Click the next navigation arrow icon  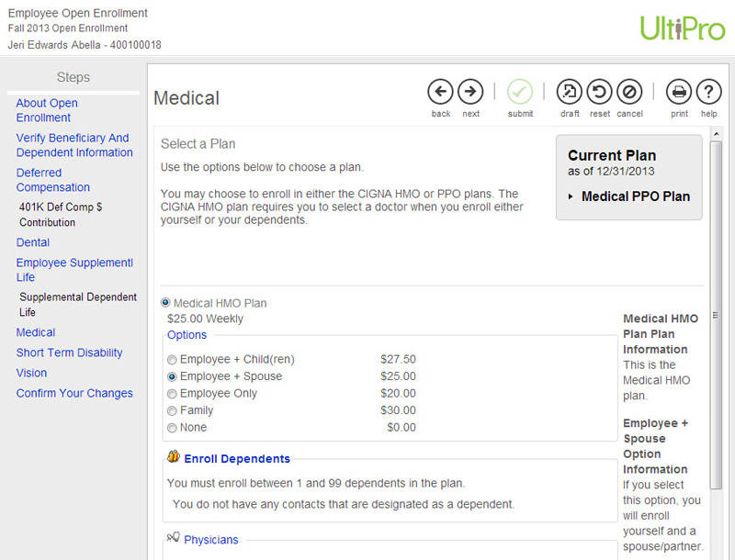[470, 92]
